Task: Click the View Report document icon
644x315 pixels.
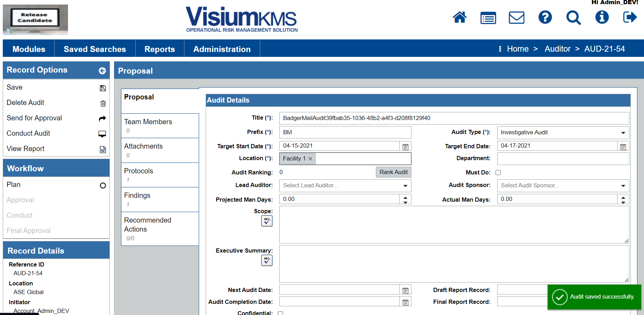Action: tap(103, 150)
